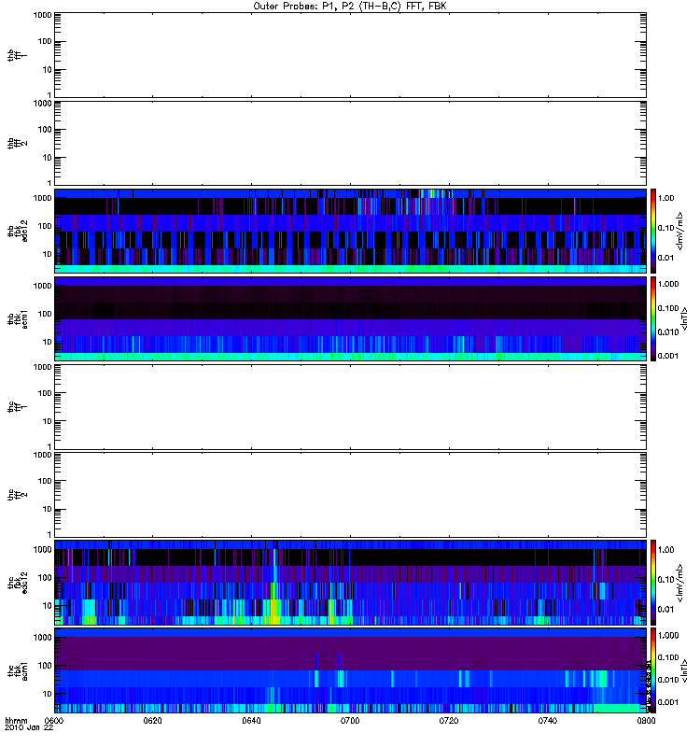Click the 1.000 tick on thb scm1 color bar
This screenshot has width=700, height=747.
click(668, 284)
